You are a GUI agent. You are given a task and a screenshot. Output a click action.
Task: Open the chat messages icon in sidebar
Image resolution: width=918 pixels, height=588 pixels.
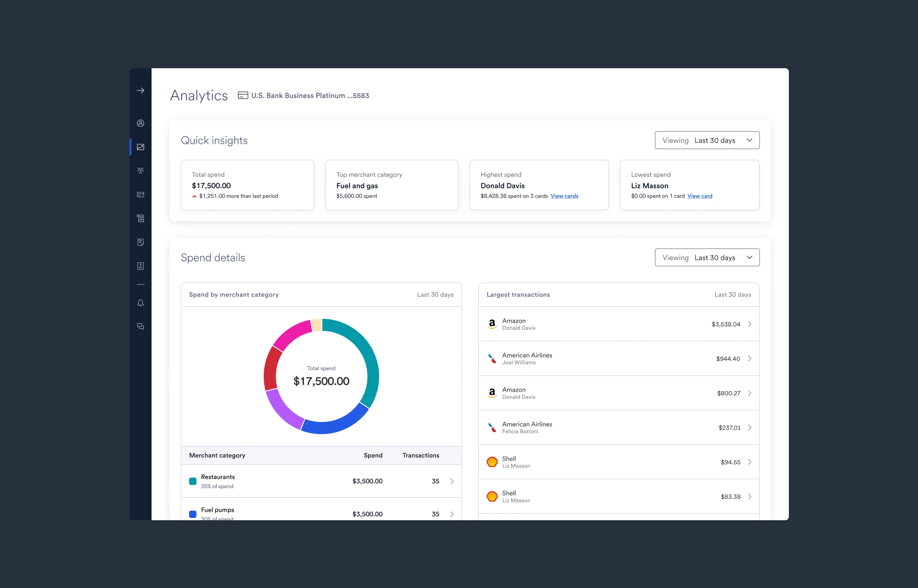(141, 327)
